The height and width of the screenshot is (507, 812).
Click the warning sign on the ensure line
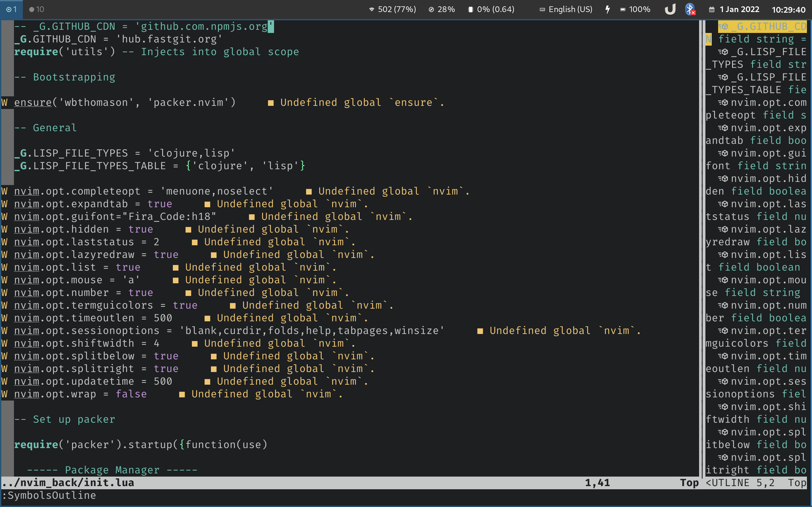click(x=4, y=103)
